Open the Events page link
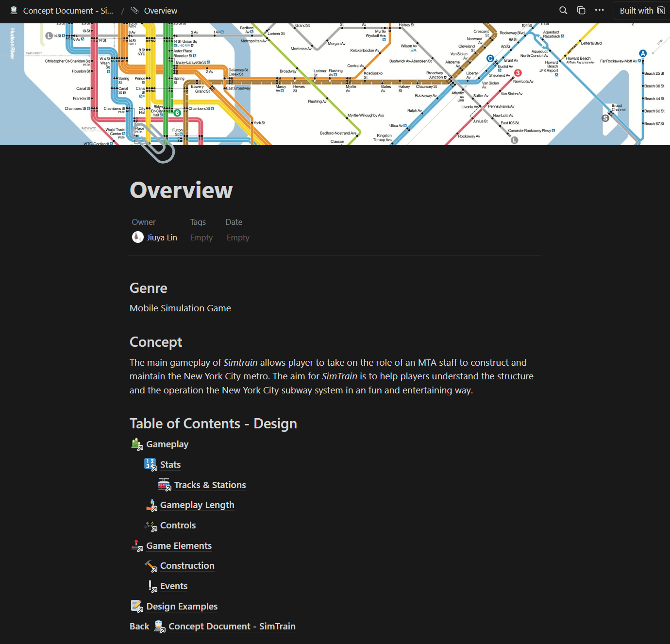This screenshot has width=670, height=644. 174,586
